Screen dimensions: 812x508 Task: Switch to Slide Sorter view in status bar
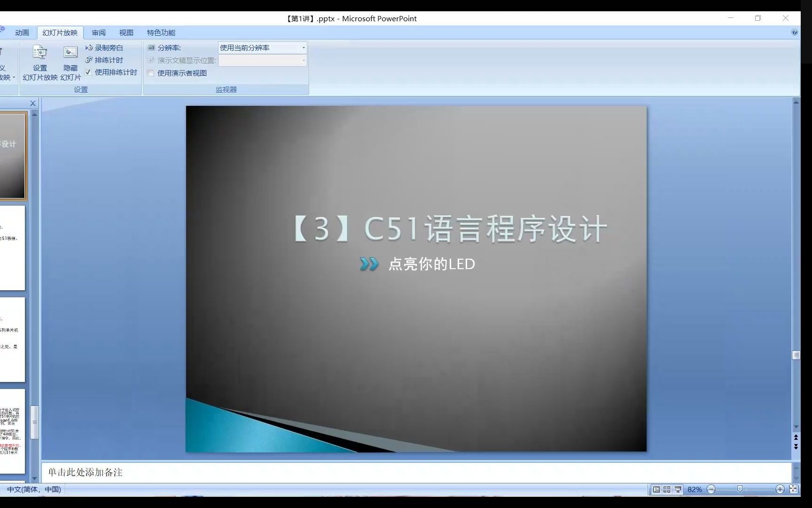667,489
